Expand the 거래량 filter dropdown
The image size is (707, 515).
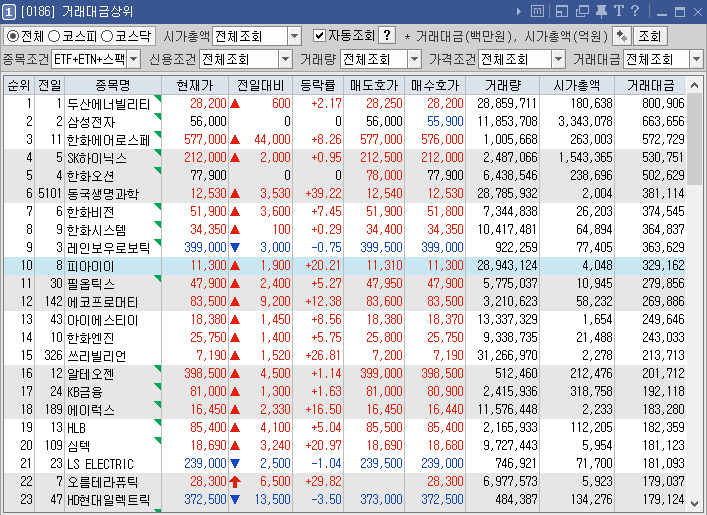[x=414, y=59]
